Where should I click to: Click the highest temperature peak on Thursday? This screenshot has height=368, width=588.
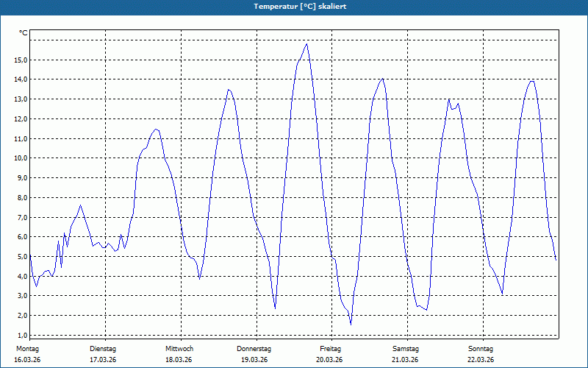(306, 44)
